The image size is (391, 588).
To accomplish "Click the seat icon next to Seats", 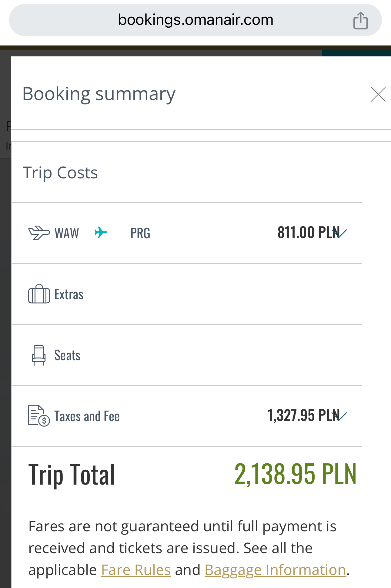I will tap(38, 355).
